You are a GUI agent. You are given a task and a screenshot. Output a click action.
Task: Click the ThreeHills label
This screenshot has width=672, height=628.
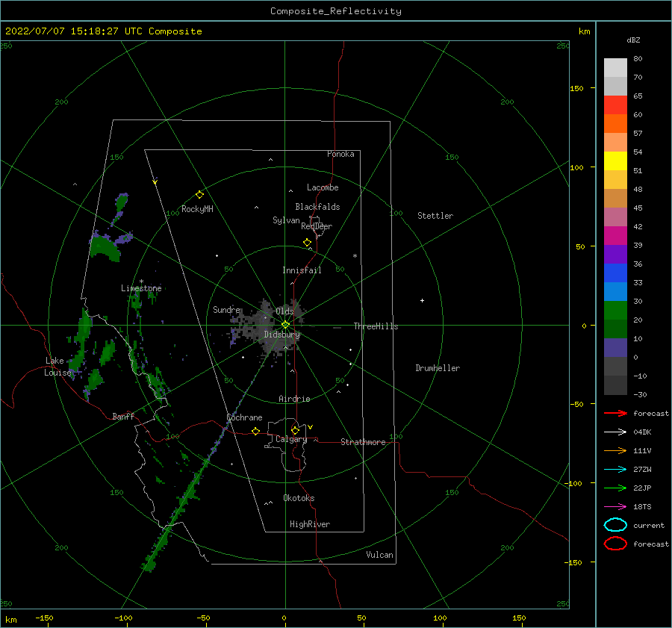pyautogui.click(x=376, y=326)
